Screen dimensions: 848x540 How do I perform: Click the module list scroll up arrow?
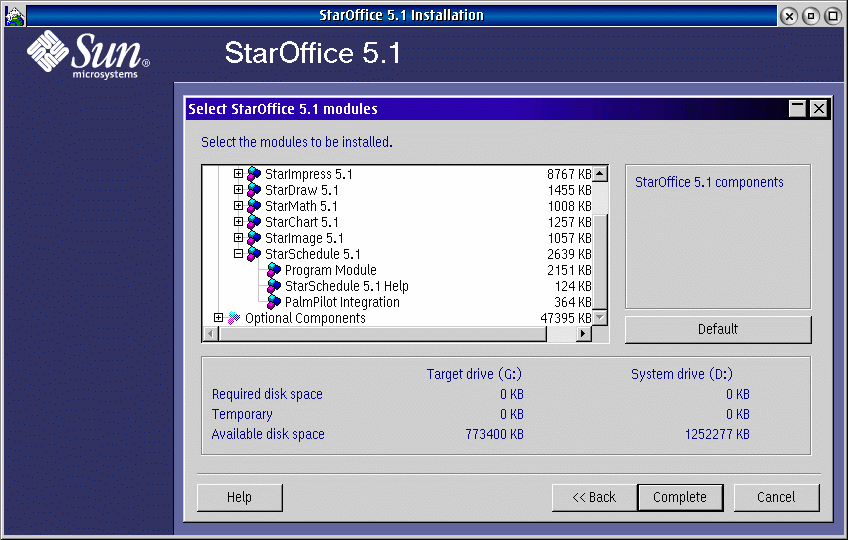[600, 174]
